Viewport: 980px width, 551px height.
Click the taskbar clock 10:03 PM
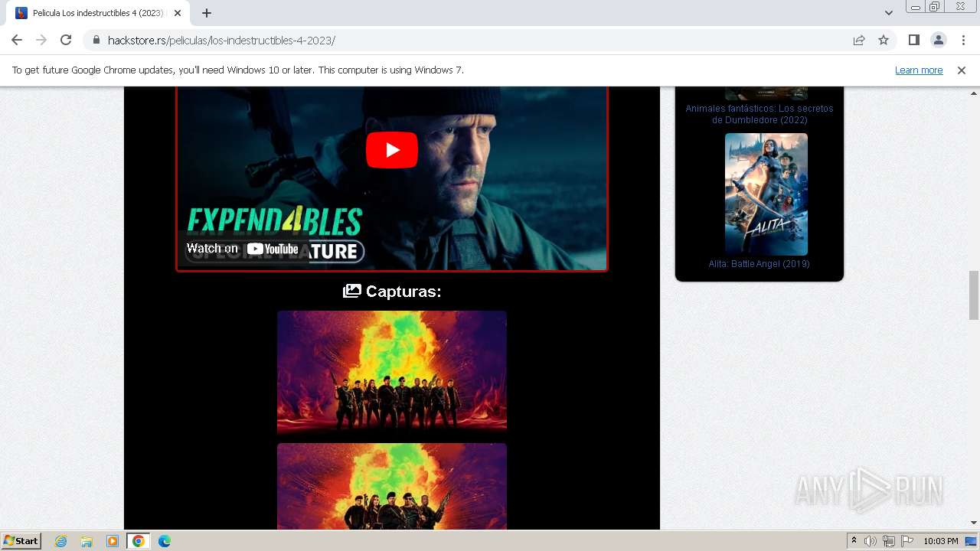tap(940, 541)
